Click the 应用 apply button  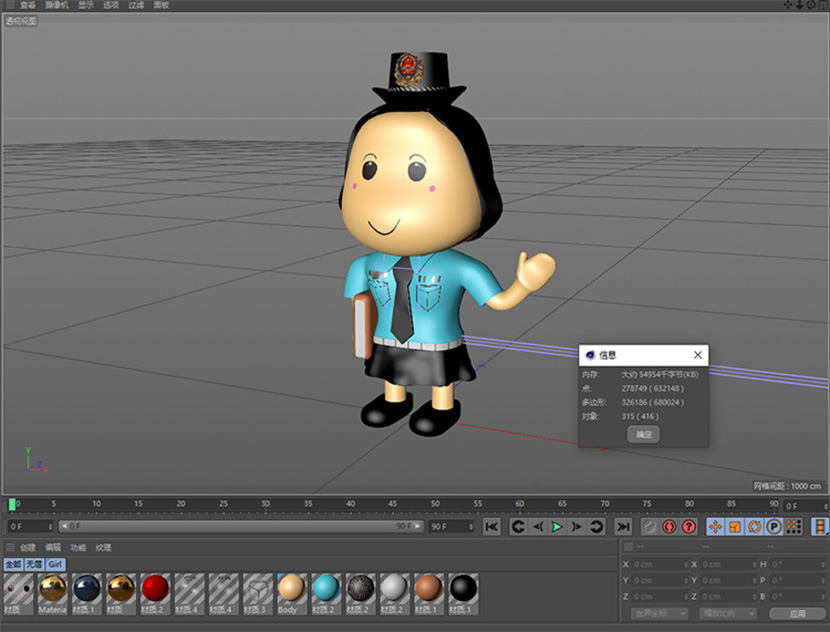tap(797, 613)
